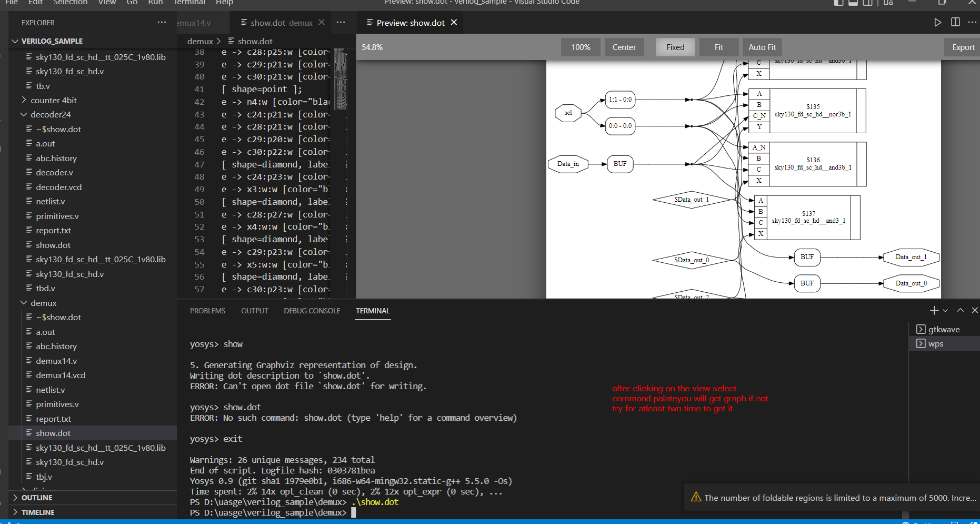980x524 pixels.
Task: Center the graph preview
Action: [x=624, y=47]
